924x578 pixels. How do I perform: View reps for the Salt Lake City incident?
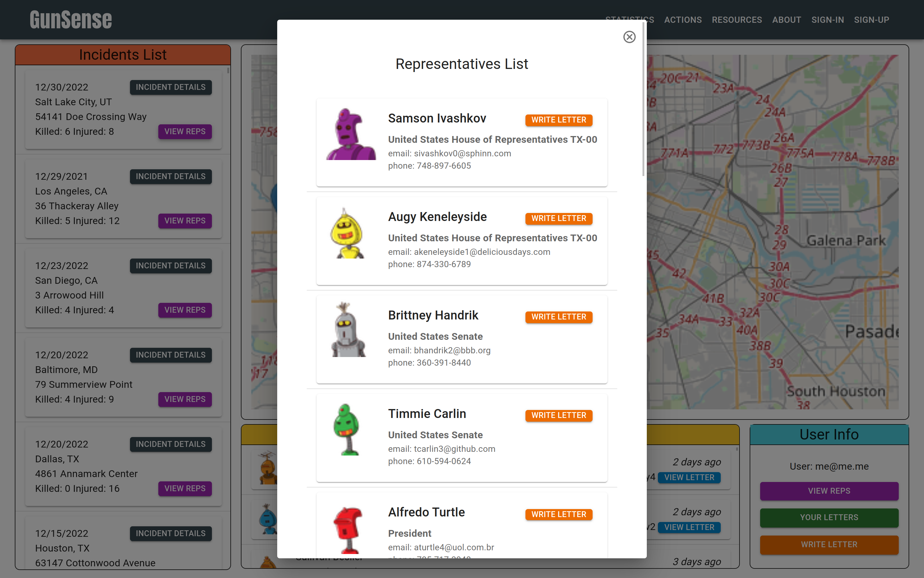tap(185, 131)
